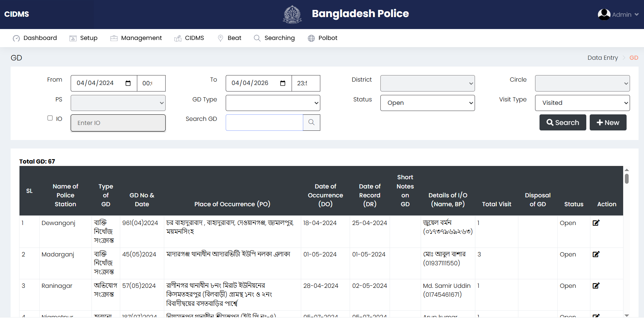Open edit action for Raninagar row
Viewport: 644px width, 323px height.
coord(596,286)
